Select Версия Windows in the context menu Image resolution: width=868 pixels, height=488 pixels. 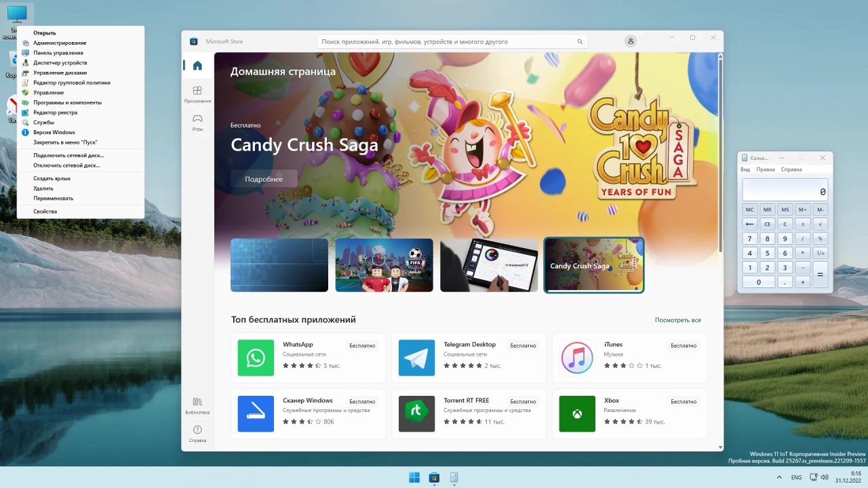click(81, 132)
